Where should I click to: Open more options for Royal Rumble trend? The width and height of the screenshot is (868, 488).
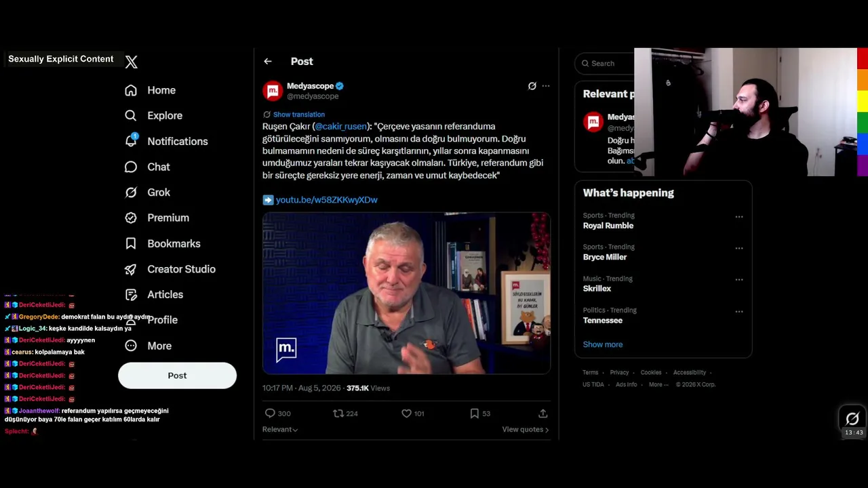739,217
